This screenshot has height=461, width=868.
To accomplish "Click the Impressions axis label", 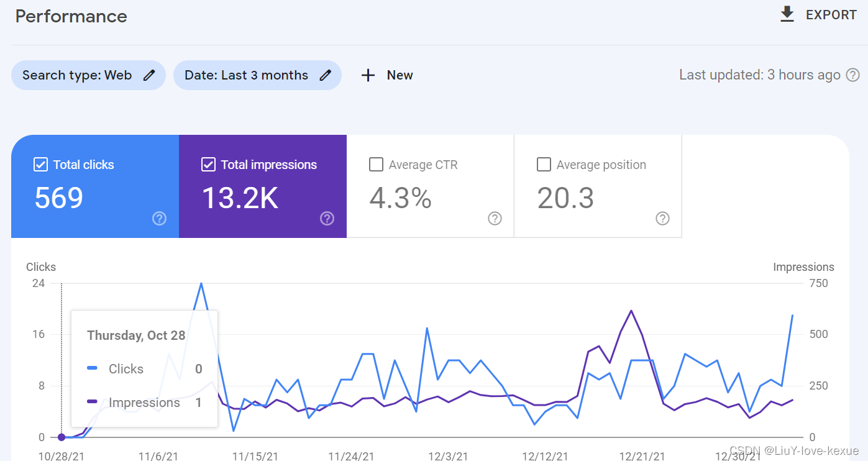I will (803, 267).
